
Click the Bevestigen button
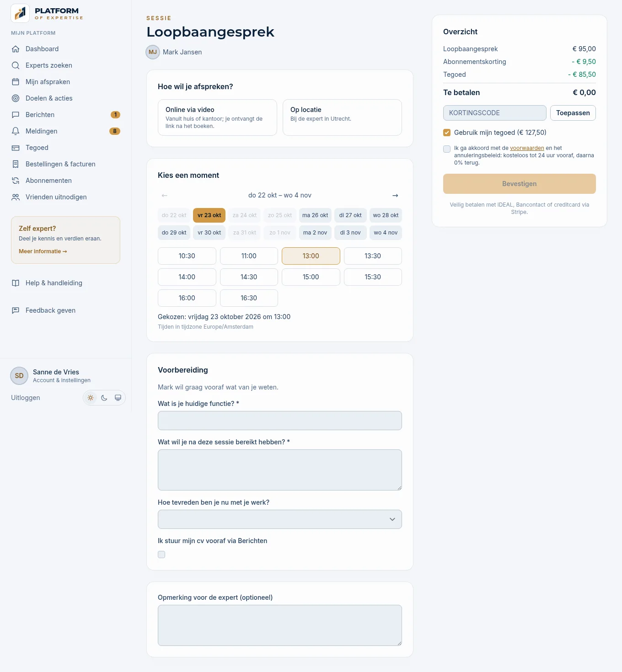520,184
